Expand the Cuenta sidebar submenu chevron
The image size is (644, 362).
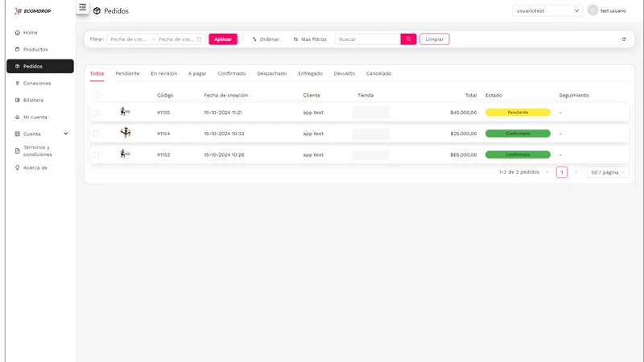tap(66, 134)
